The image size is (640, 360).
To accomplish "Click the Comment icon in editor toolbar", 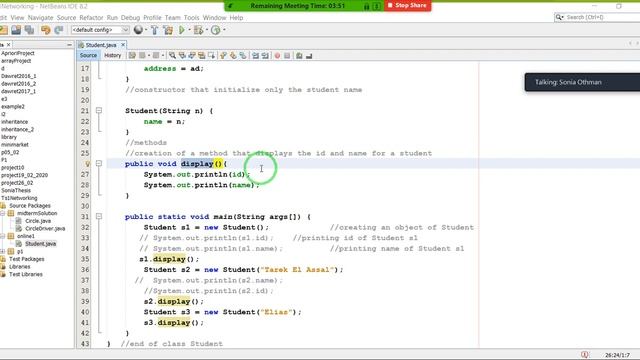I will [299, 56].
